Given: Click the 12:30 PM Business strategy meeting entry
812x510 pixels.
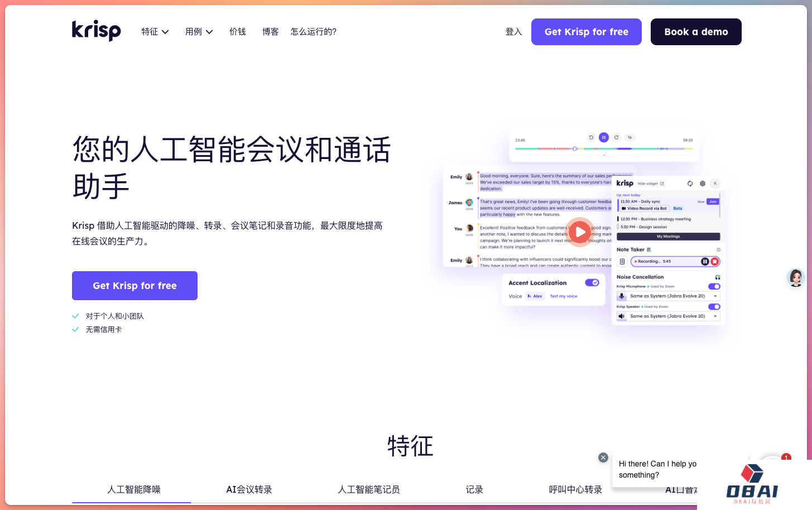Looking at the screenshot, I should 656,219.
